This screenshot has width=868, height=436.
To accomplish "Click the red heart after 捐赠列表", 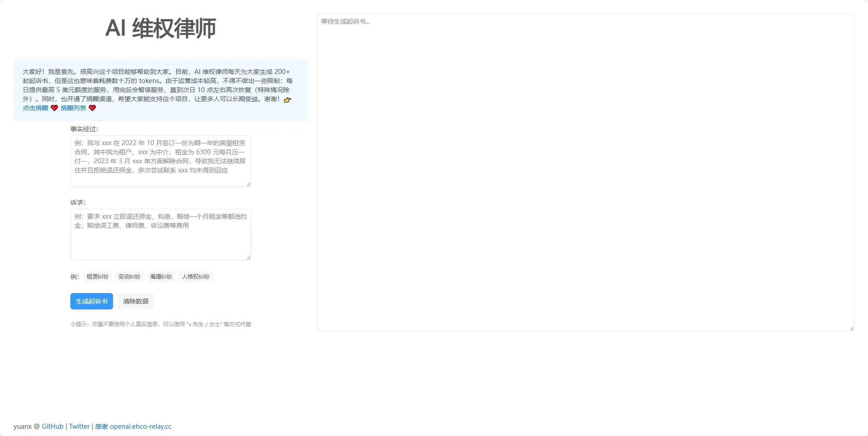I will click(x=92, y=108).
